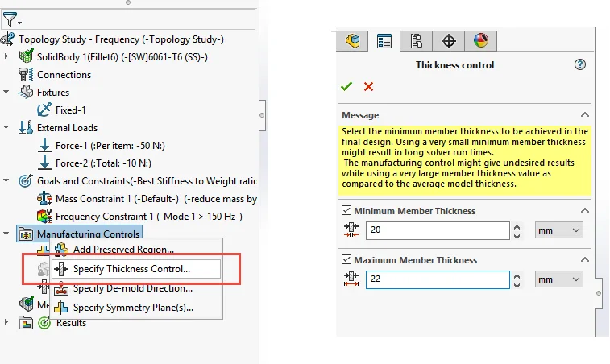This screenshot has width=610, height=364.
Task: Collapse the Goals and Constraints node
Action: (x=6, y=180)
